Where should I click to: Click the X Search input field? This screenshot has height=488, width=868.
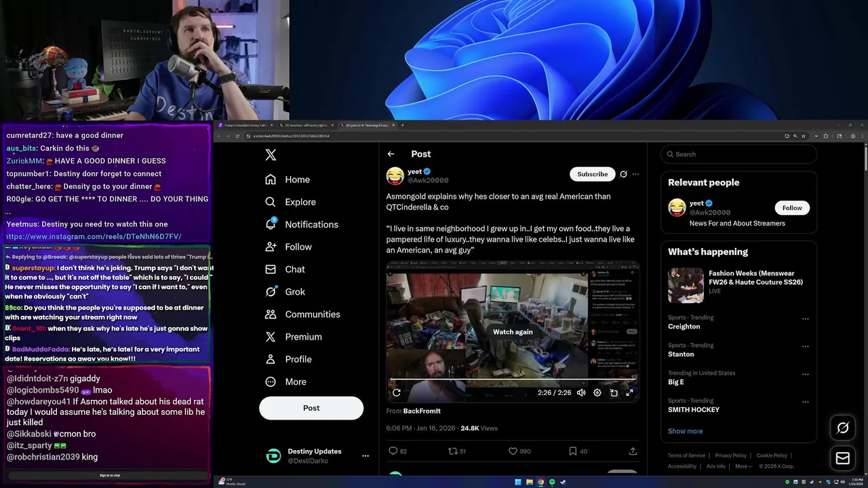[x=739, y=154]
